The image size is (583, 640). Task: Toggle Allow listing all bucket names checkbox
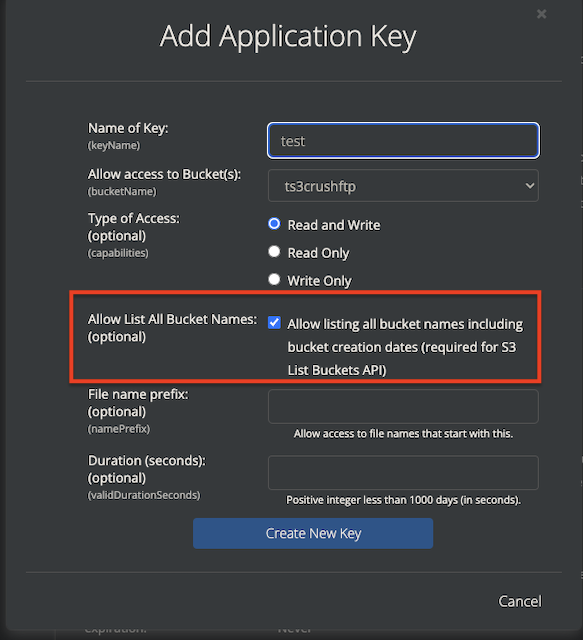pos(274,322)
